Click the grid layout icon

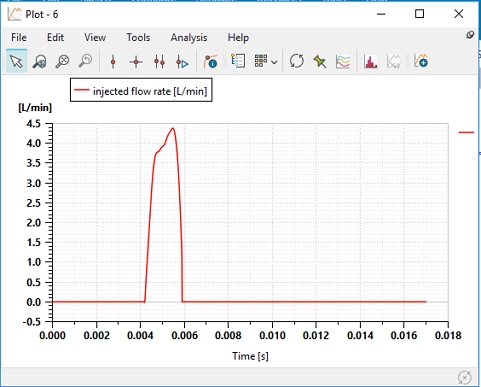point(261,61)
